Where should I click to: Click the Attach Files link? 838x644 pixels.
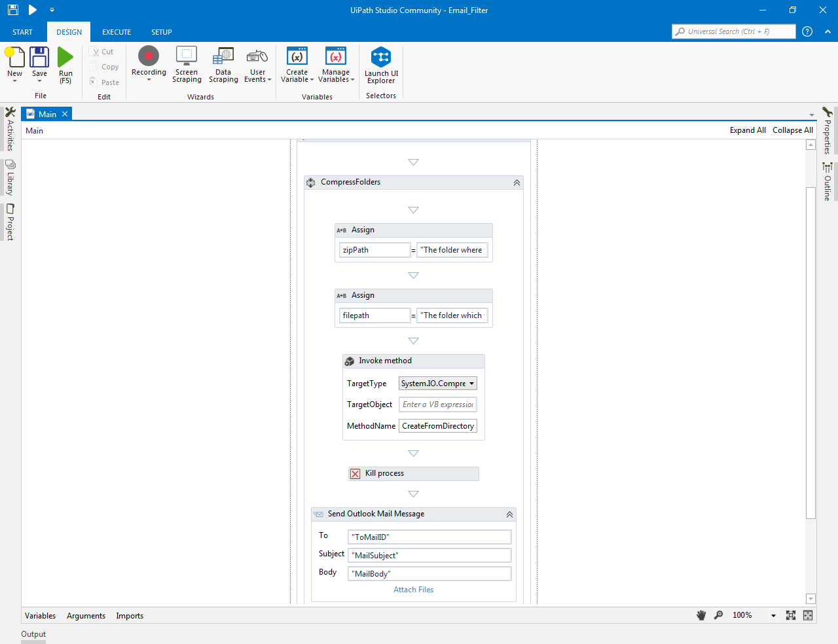413,590
